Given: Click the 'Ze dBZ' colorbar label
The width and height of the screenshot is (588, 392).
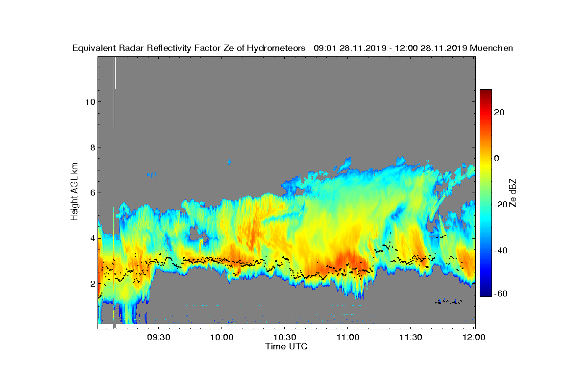Looking at the screenshot, I should tap(513, 193).
